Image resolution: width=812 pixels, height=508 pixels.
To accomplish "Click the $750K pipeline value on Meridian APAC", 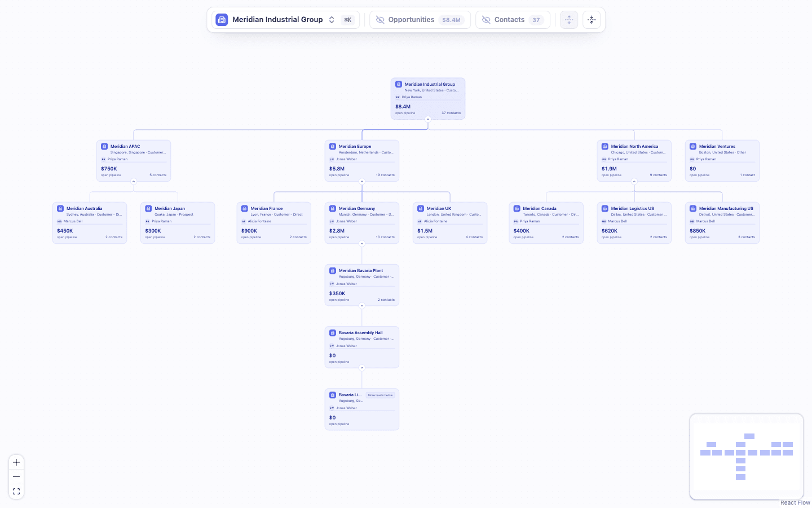I will [x=109, y=169].
